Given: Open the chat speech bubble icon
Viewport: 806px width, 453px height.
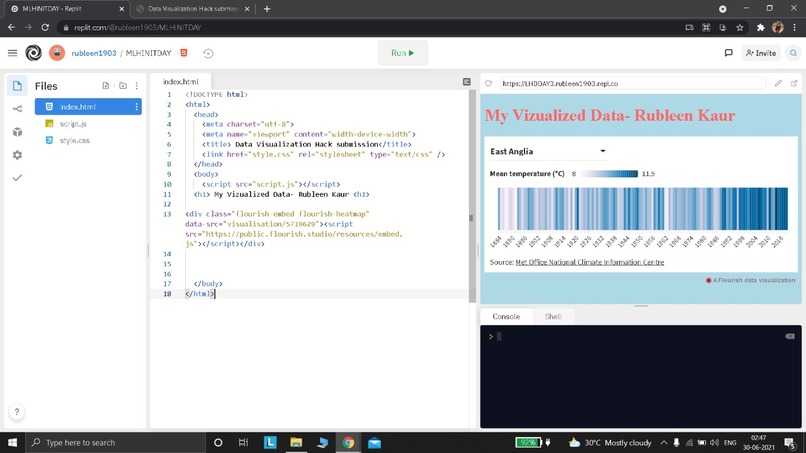Looking at the screenshot, I should (x=728, y=53).
